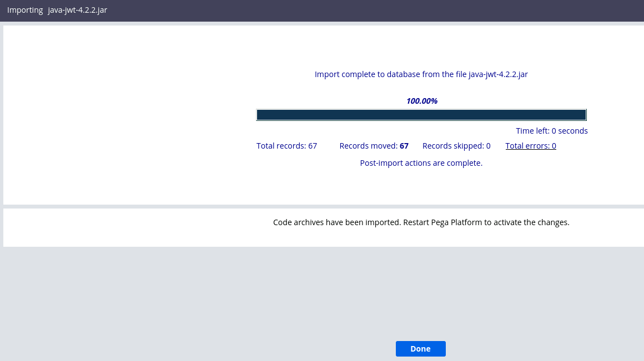Click java-jwt-4.2.2.jar in the import complete message
This screenshot has height=361, width=644.
click(498, 74)
